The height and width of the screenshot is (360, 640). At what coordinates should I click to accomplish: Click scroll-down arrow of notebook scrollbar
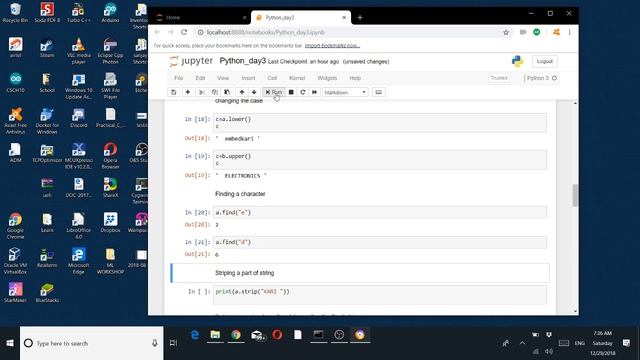pyautogui.click(x=576, y=311)
